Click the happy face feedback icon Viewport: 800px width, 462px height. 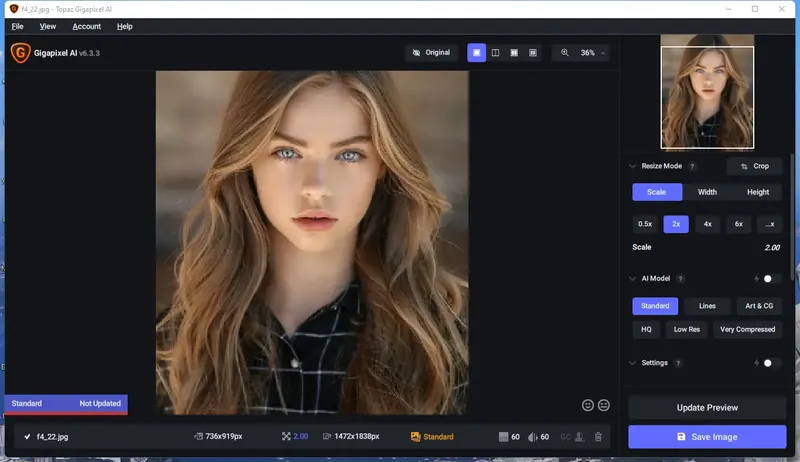click(x=588, y=405)
